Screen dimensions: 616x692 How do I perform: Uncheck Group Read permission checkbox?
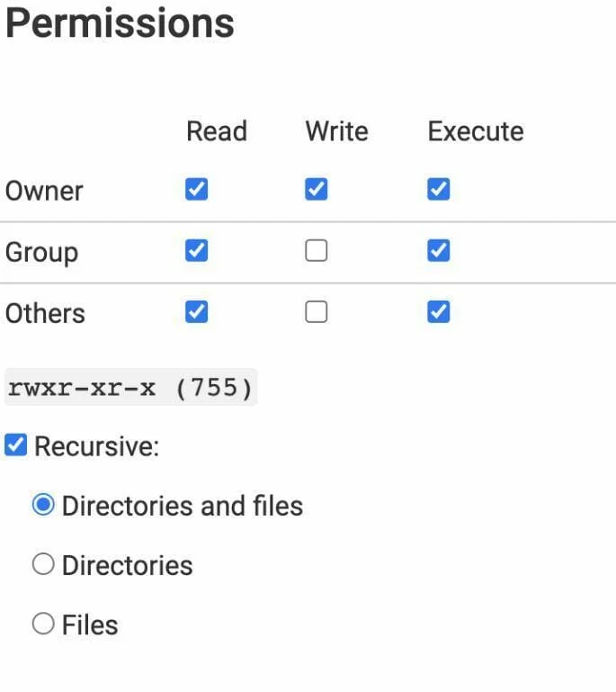point(196,251)
